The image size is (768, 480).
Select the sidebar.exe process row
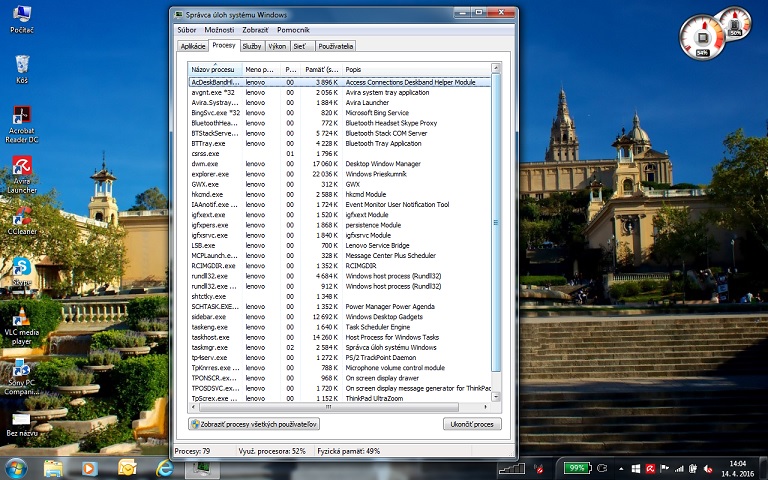coord(339,317)
